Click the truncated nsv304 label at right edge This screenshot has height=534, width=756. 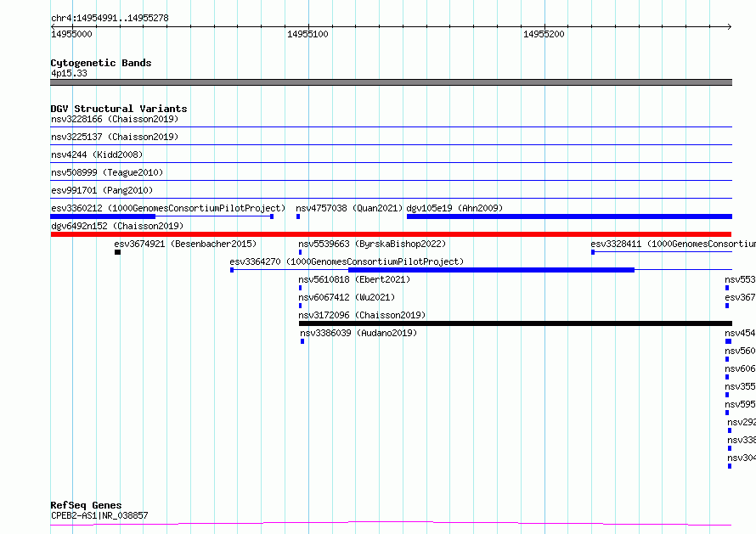(742, 458)
